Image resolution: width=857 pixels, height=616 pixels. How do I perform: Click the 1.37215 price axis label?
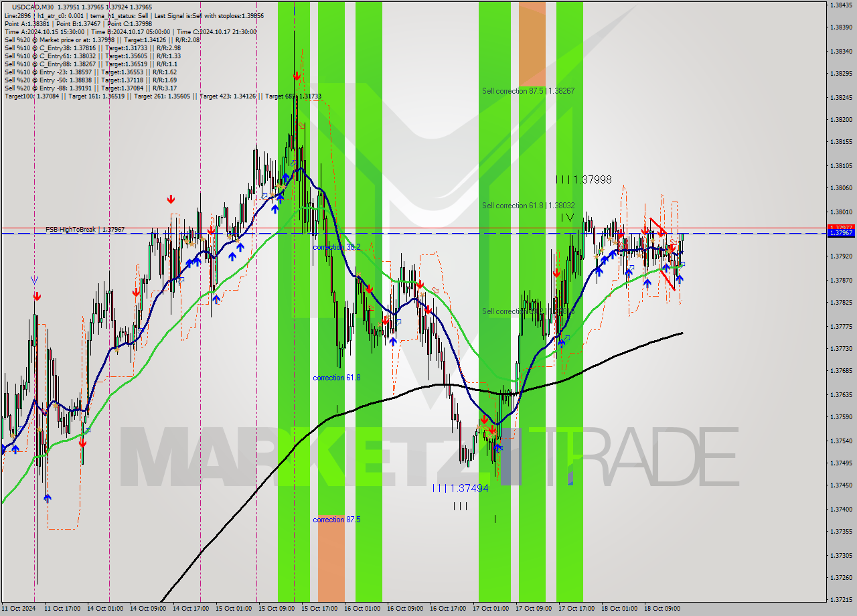point(840,599)
